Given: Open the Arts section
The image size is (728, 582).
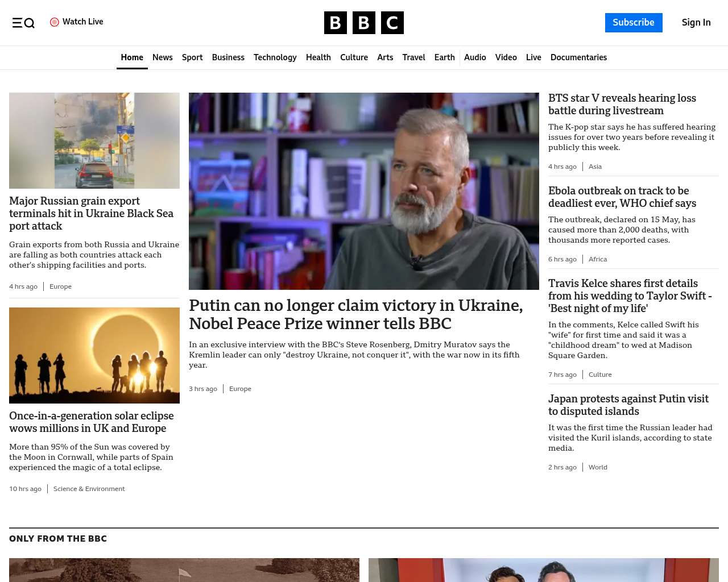Looking at the screenshot, I should (x=385, y=57).
